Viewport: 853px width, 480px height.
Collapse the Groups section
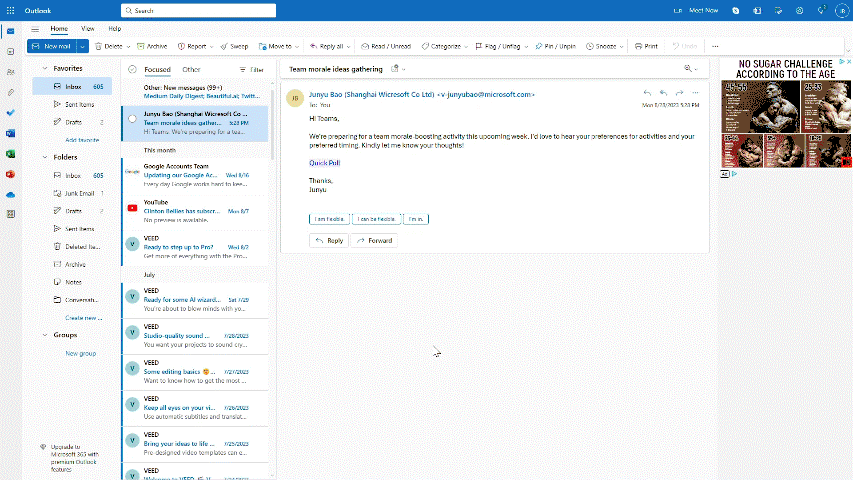(x=45, y=335)
